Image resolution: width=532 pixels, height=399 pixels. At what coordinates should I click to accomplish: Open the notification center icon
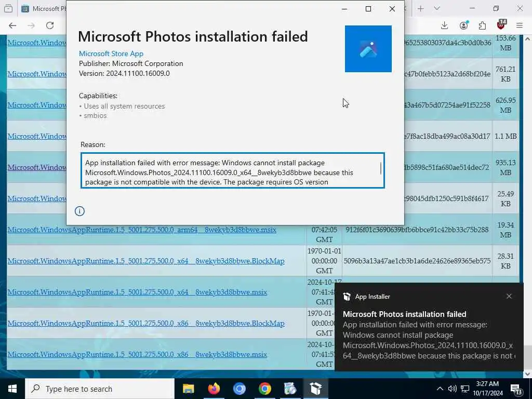[516, 390]
